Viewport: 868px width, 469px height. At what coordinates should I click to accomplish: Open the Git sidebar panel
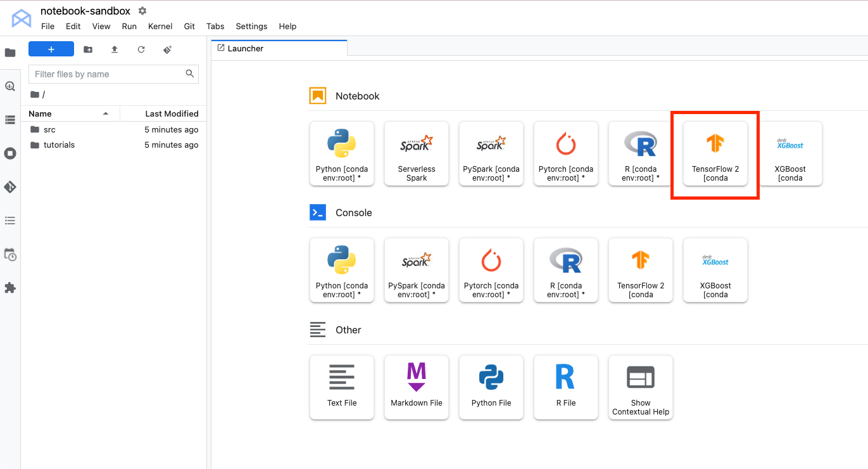coord(10,187)
